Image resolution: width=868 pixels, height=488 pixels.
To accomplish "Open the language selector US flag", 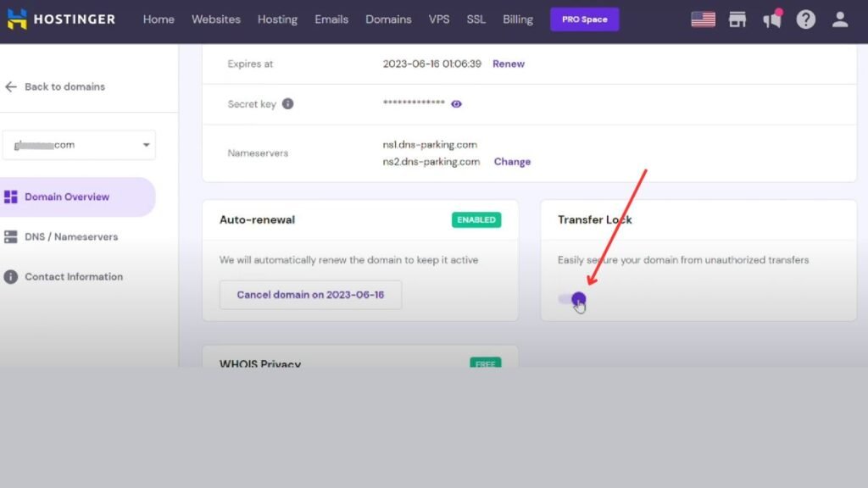I will pos(703,19).
